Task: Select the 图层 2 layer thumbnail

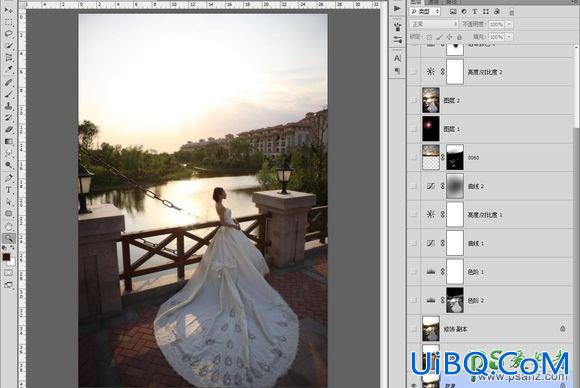Action: (431, 100)
